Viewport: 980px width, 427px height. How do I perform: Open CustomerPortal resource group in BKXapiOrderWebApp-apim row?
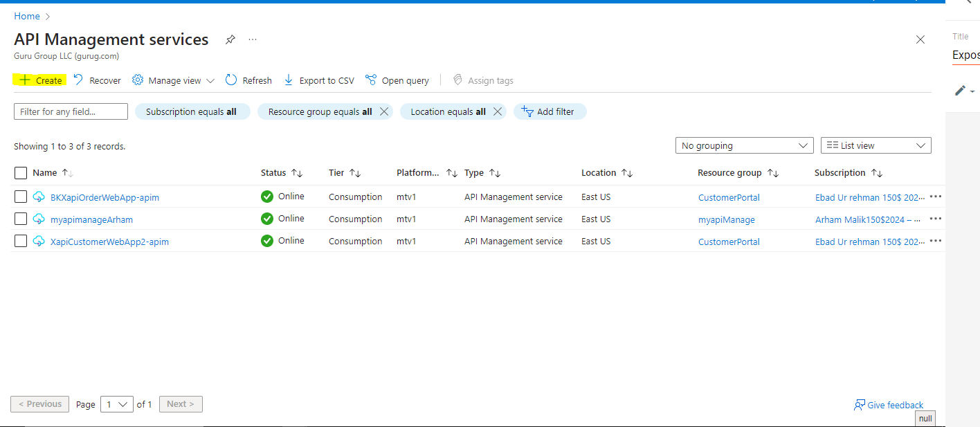pyautogui.click(x=729, y=197)
